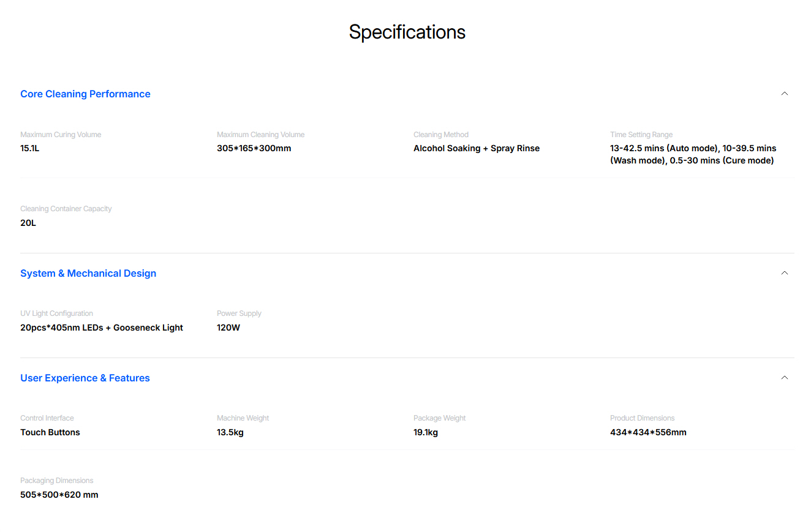Collapse User Experience & Features chevron

tap(784, 378)
